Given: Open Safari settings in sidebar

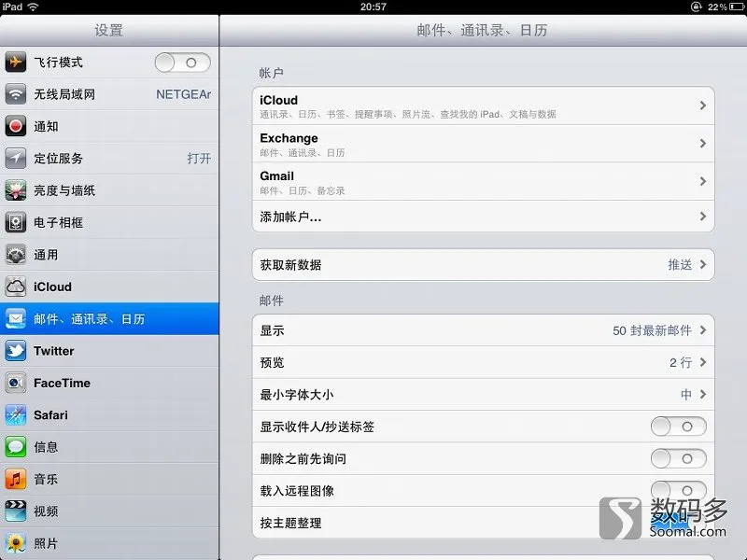Looking at the screenshot, I should tap(109, 414).
